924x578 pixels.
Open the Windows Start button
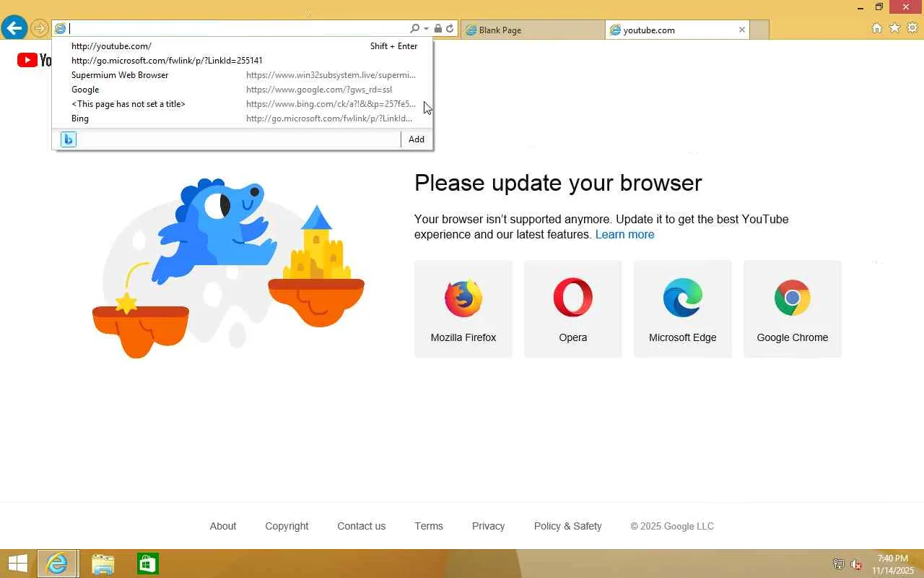pyautogui.click(x=17, y=564)
